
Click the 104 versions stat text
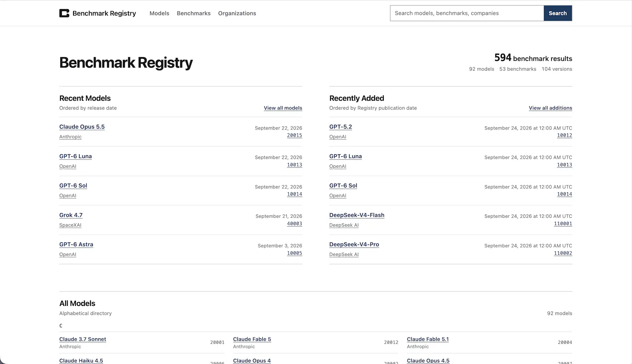[557, 69]
